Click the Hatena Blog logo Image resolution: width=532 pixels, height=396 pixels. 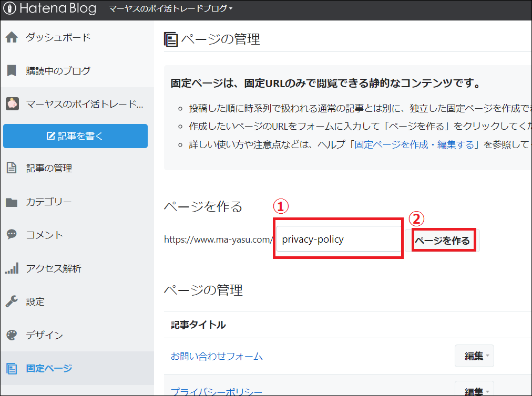coord(50,8)
